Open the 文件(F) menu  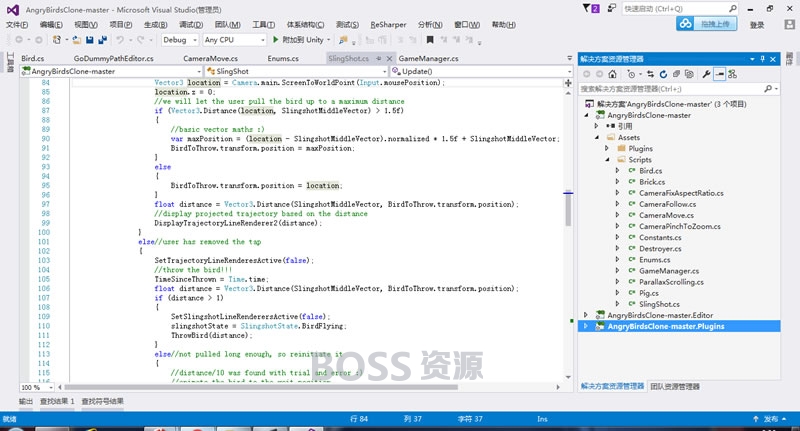(17, 24)
